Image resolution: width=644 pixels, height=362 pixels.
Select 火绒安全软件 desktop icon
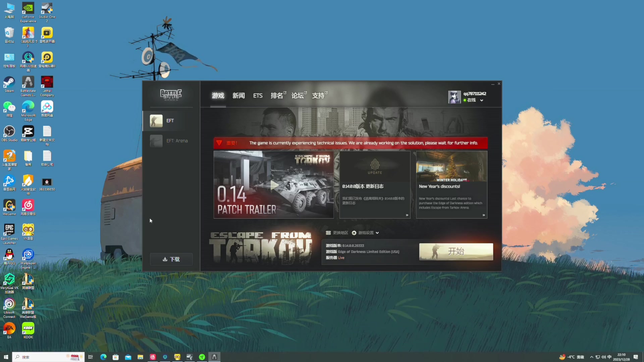pos(28,185)
